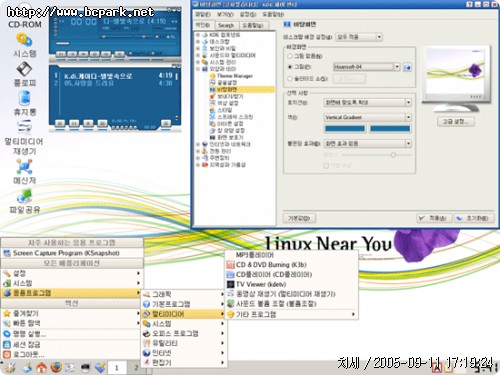Expand the 사운드와 멀티미디어 tree node
This screenshot has width=500, height=375.
198,55
